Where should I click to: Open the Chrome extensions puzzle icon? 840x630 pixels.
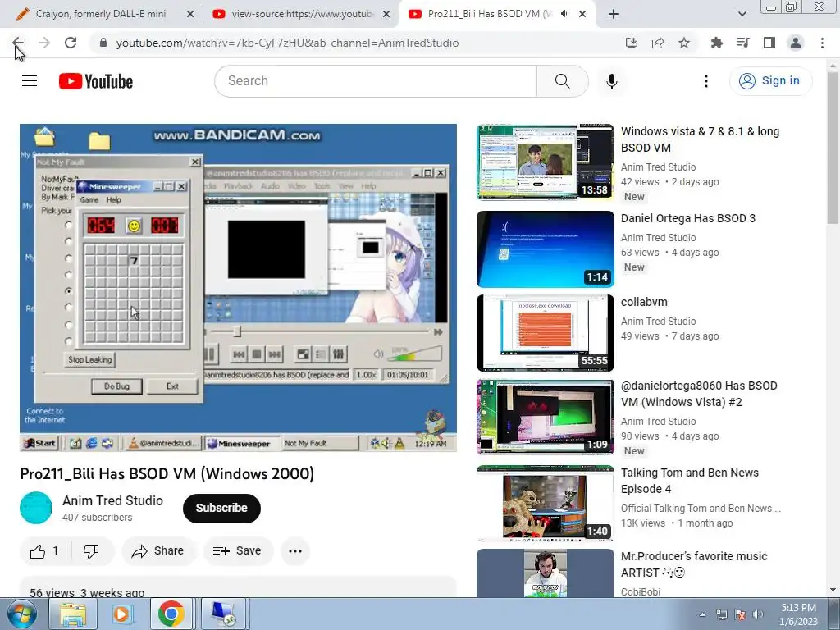coord(716,43)
